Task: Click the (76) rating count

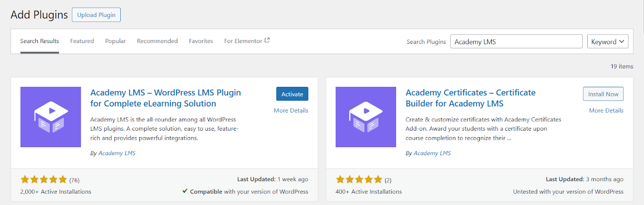Action: click(x=74, y=180)
